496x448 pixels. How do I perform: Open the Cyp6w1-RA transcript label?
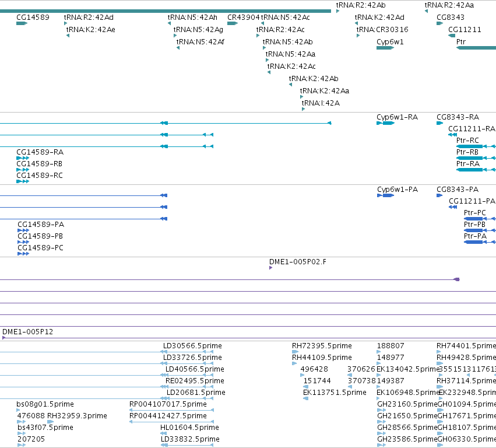pos(397,117)
